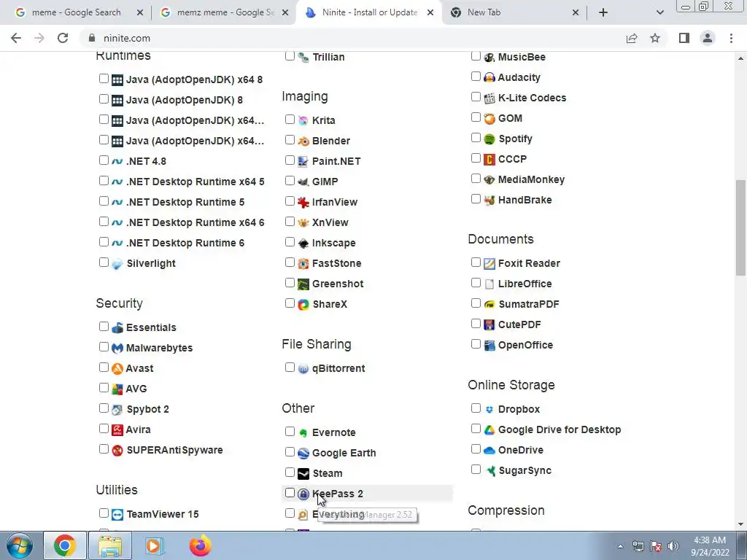Viewport: 747px width, 560px height.
Task: Open Firefox from the taskbar
Action: 200,545
